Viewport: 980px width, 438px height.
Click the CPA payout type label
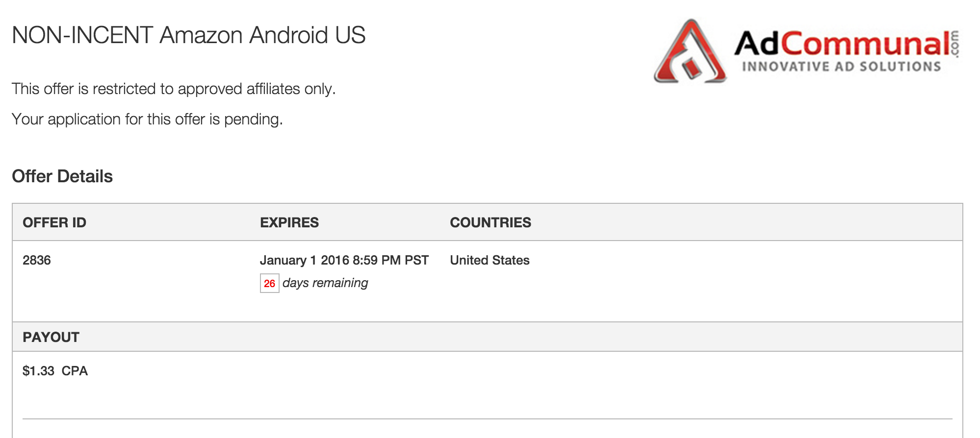(75, 371)
